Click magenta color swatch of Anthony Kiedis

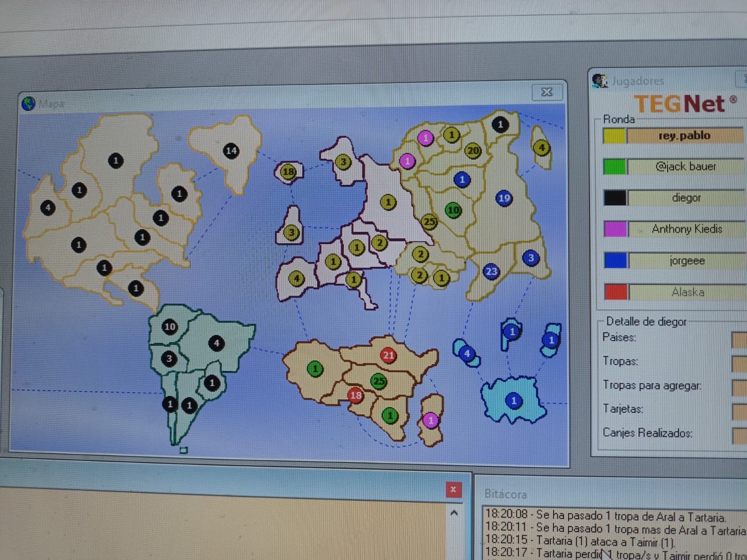[x=615, y=229]
